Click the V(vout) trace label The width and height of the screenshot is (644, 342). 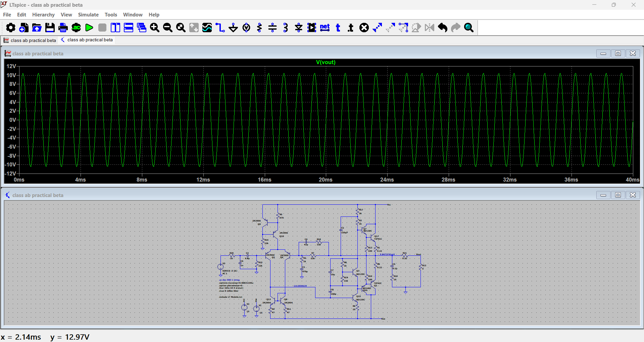[x=326, y=62]
